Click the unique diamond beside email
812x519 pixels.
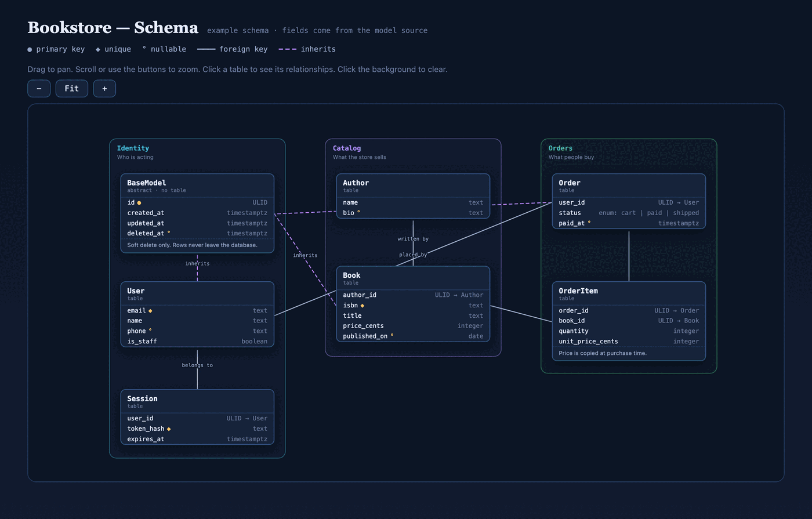pos(150,311)
